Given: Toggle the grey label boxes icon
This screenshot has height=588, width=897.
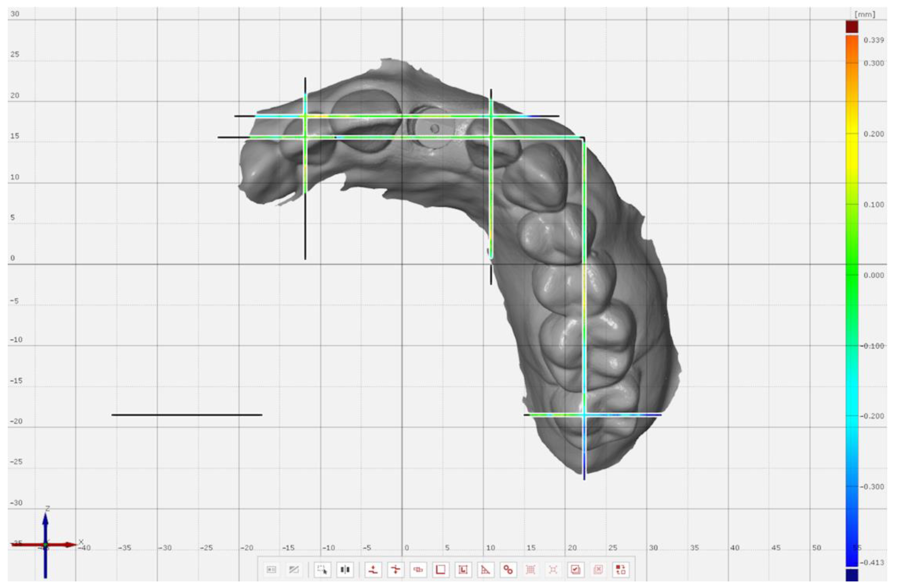Looking at the screenshot, I should [x=271, y=569].
